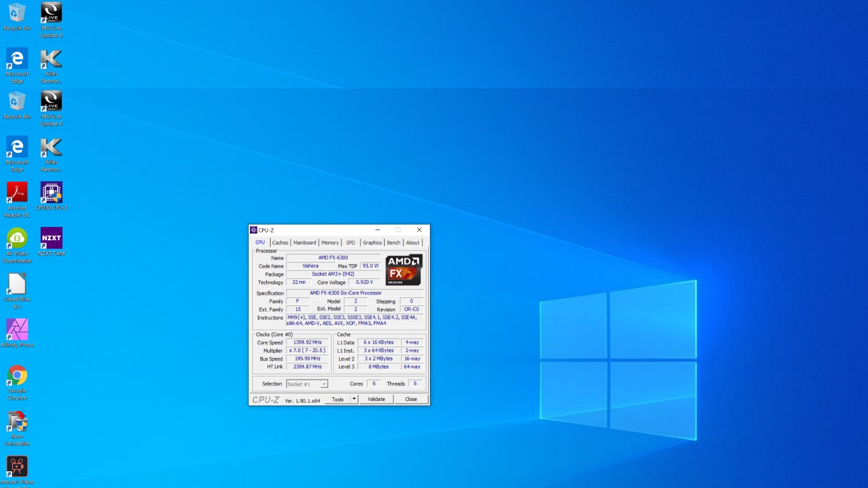
Task: Click the Code Name value Vishera
Action: pos(311,266)
